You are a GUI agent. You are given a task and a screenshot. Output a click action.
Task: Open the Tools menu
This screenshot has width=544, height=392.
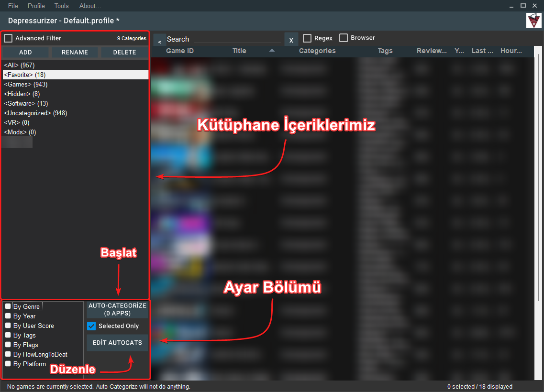click(x=61, y=6)
